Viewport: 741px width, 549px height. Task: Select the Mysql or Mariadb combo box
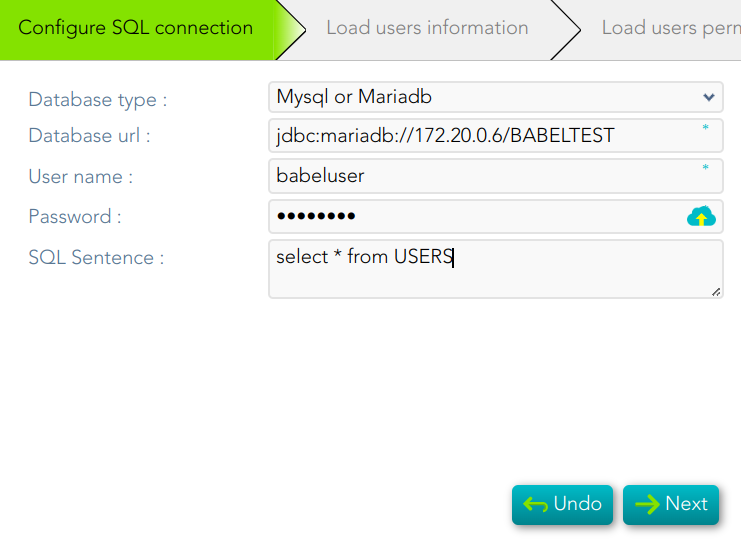(496, 97)
